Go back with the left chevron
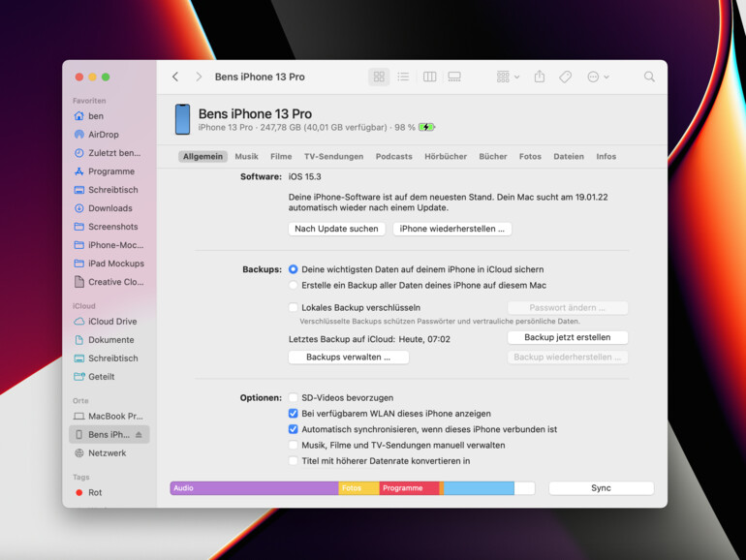Viewport: 746px width, 560px height. coord(175,77)
